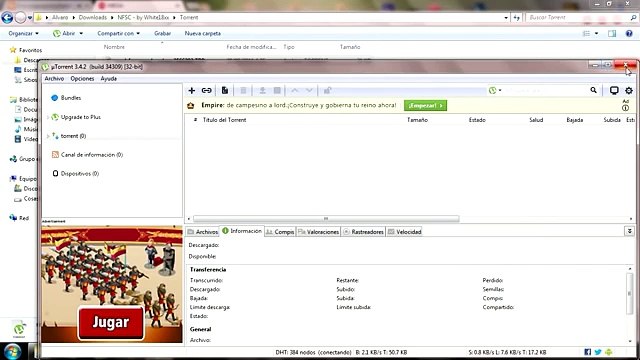Expand the torrent (0) tree node
The width and height of the screenshot is (640, 360).
[48, 136]
